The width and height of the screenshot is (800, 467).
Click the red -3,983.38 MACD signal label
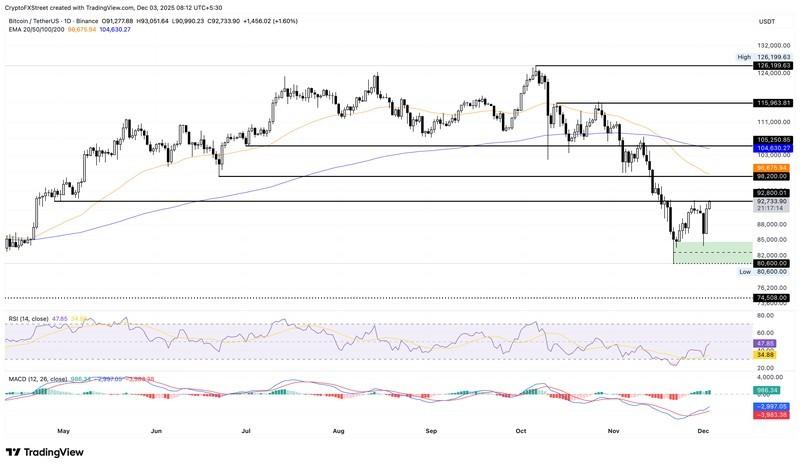point(773,415)
